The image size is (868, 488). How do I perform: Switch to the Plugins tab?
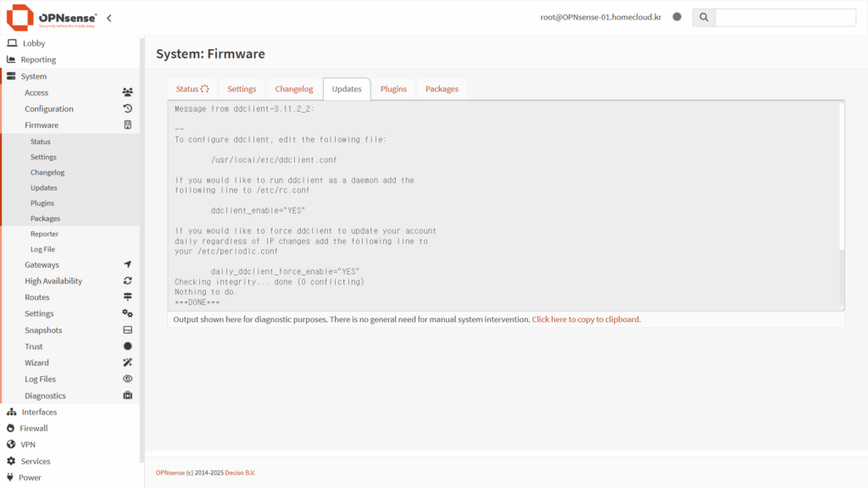tap(393, 89)
